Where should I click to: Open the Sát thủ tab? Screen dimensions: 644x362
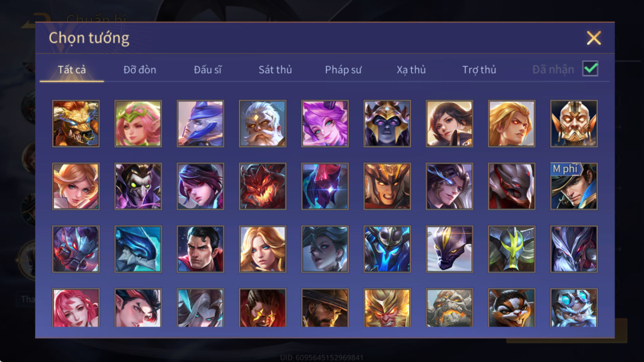275,70
